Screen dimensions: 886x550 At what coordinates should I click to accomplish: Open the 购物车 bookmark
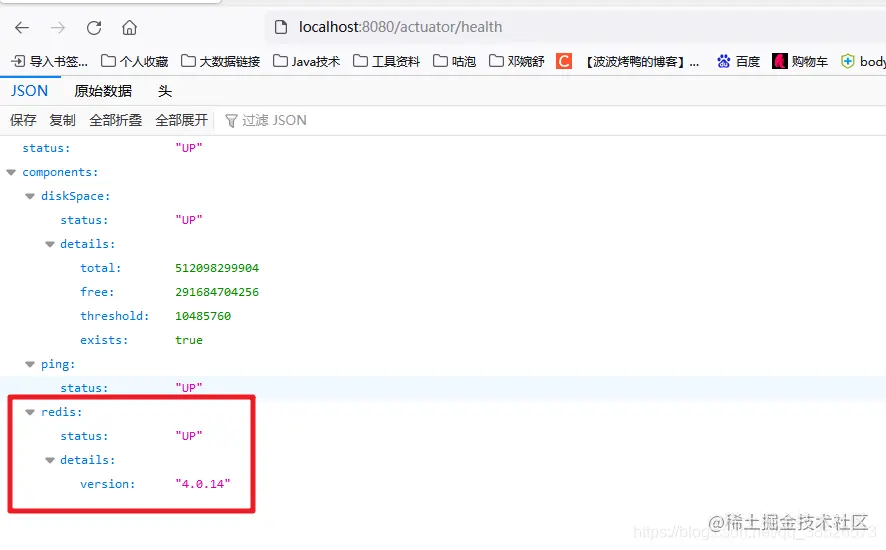(x=800, y=61)
